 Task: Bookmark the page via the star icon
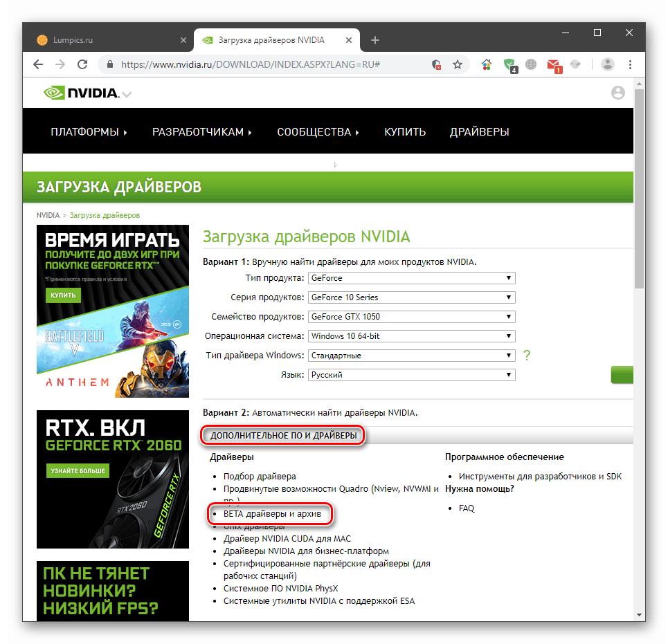click(x=458, y=64)
